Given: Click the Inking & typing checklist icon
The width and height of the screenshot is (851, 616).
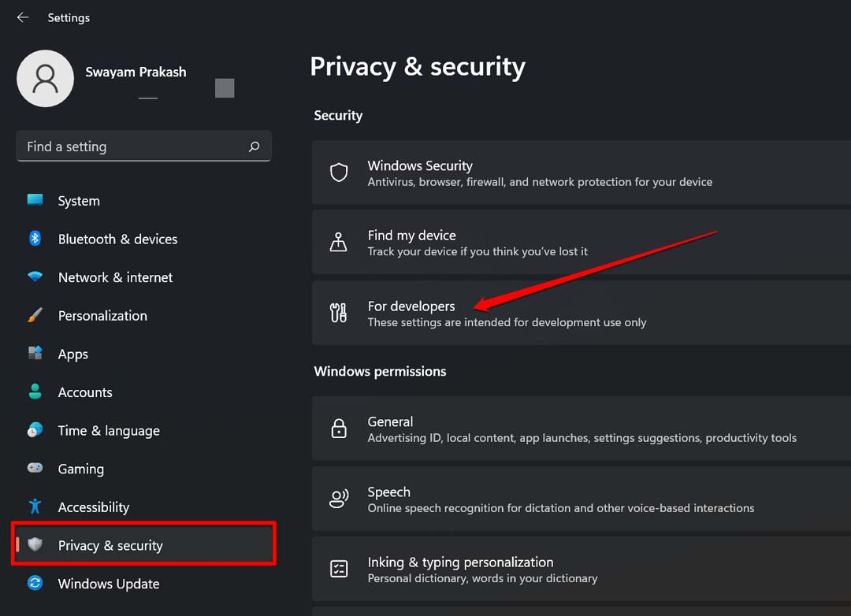Looking at the screenshot, I should click(x=339, y=569).
